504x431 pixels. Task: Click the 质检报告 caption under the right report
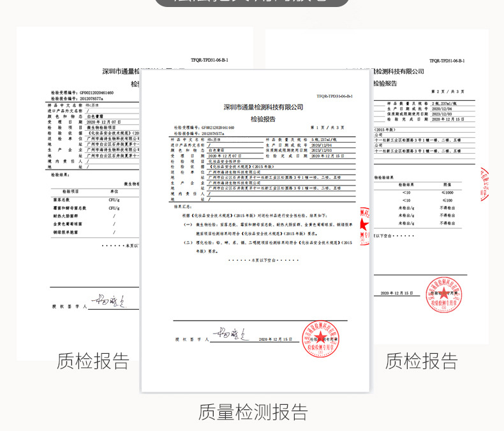(x=421, y=361)
